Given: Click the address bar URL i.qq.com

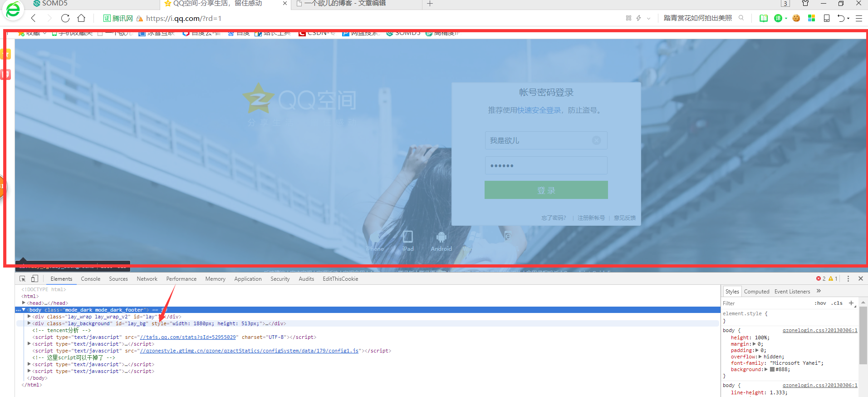Looking at the screenshot, I should pyautogui.click(x=184, y=19).
